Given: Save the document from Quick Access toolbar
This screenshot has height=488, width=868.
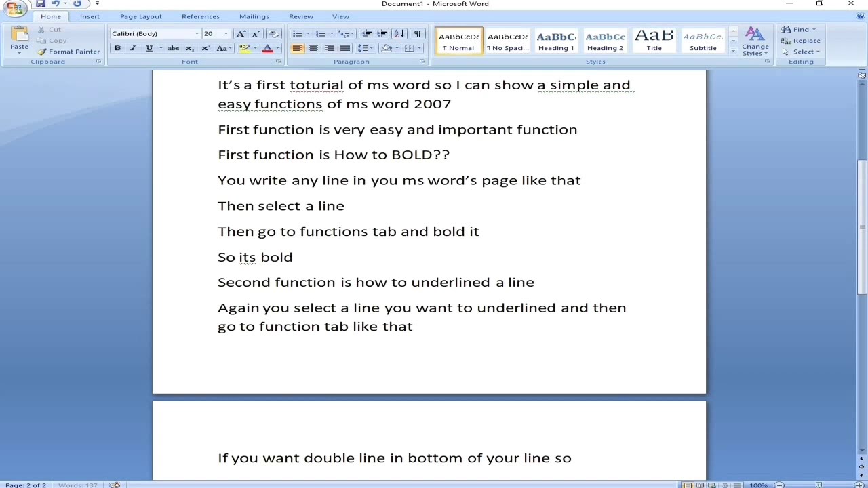Looking at the screenshot, I should click(41, 3).
